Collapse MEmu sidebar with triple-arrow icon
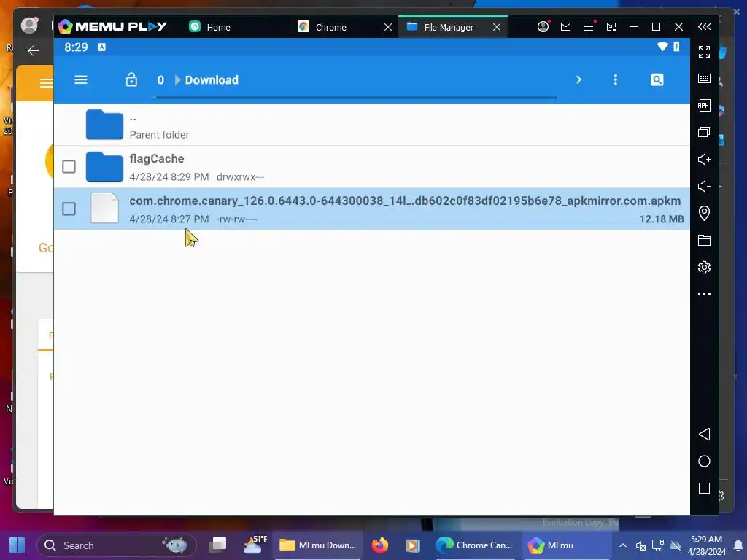 click(x=704, y=27)
